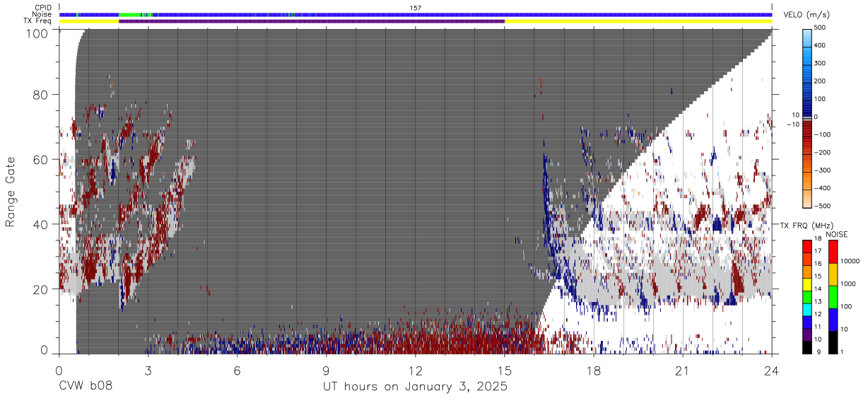Click the yellow segment of the TX FRQ colorbar
This screenshot has width=868, height=401.
tap(807, 285)
